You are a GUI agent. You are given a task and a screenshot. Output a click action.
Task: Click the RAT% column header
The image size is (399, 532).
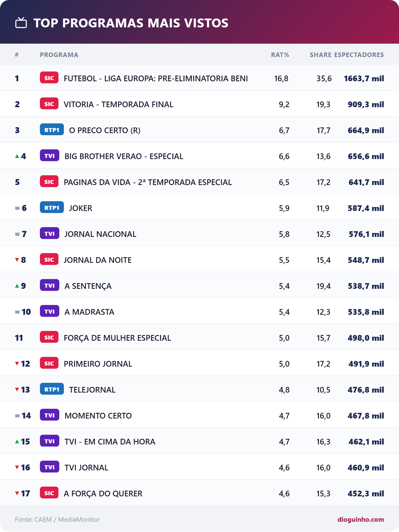[x=280, y=55]
